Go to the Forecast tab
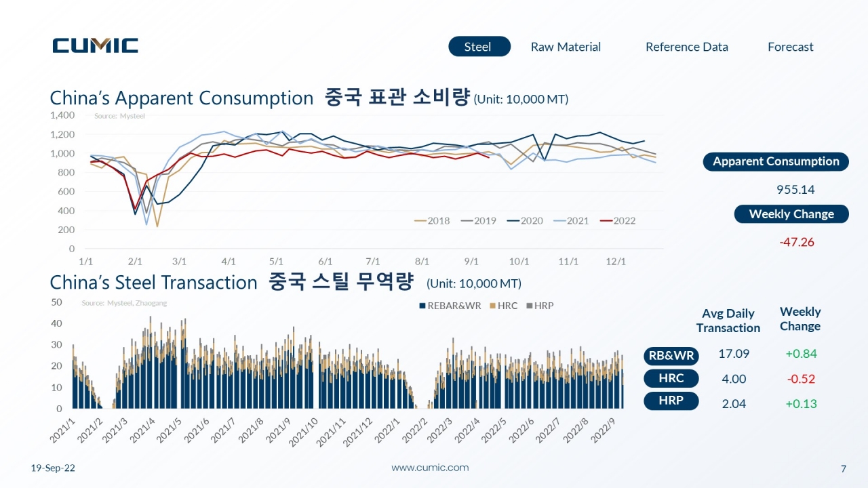This screenshot has width=868, height=488. tap(790, 47)
